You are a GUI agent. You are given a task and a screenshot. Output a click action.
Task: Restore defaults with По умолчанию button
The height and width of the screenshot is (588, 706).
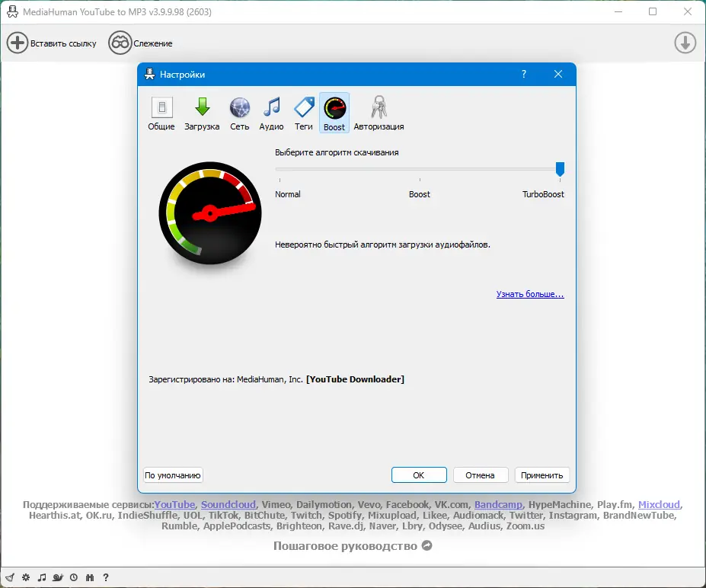click(173, 475)
